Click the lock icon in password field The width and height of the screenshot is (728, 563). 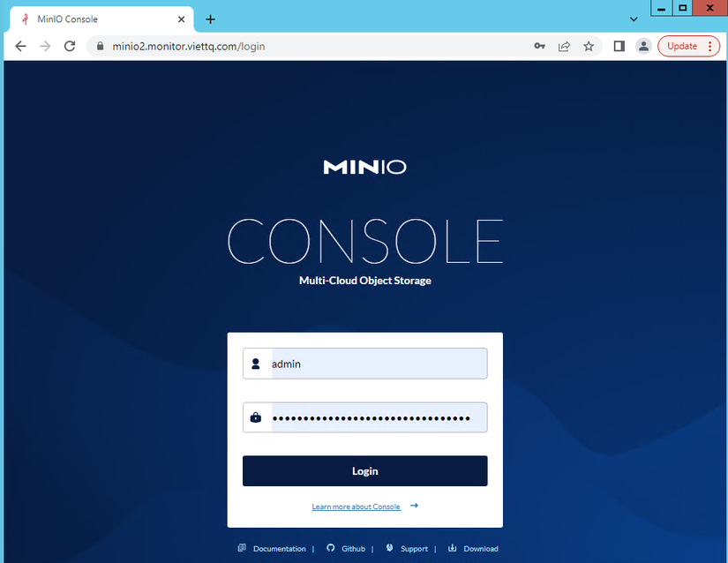255,417
